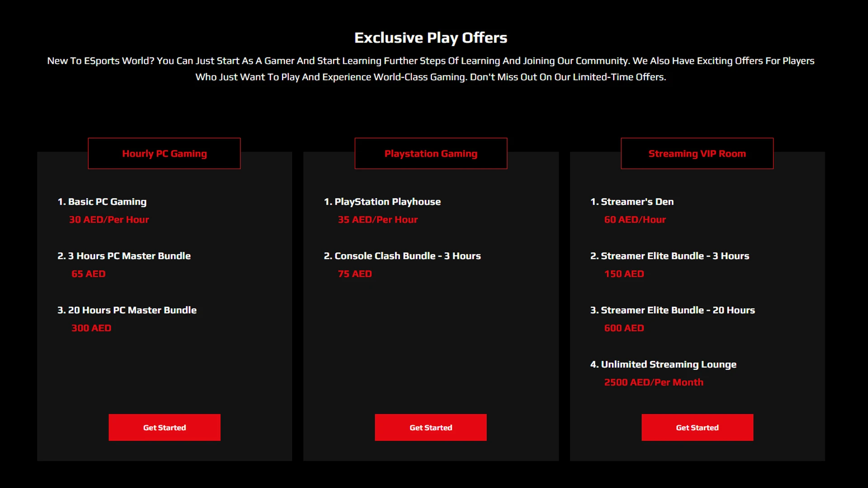Image resolution: width=868 pixels, height=488 pixels.
Task: Select the Playstation Gaming header box
Action: pyautogui.click(x=431, y=154)
